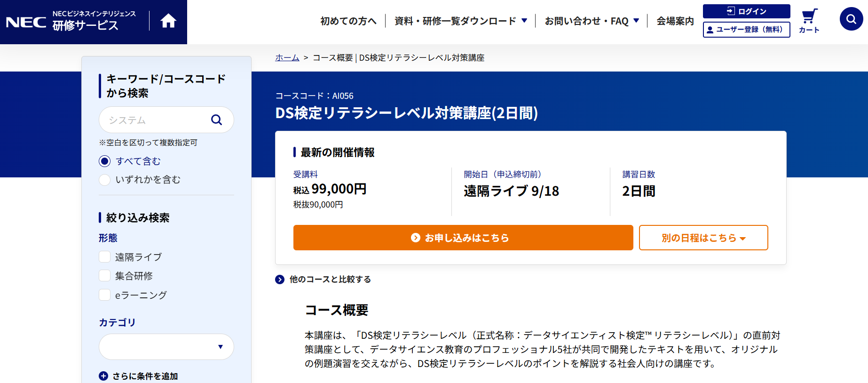Click arrow icon beside 他のコースと比較する
The image size is (868, 383).
280,279
